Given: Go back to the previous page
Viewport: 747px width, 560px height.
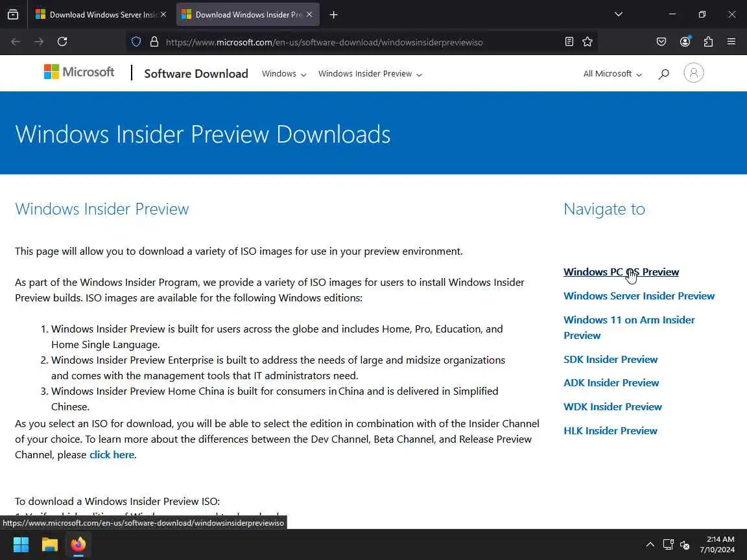Looking at the screenshot, I should point(16,42).
